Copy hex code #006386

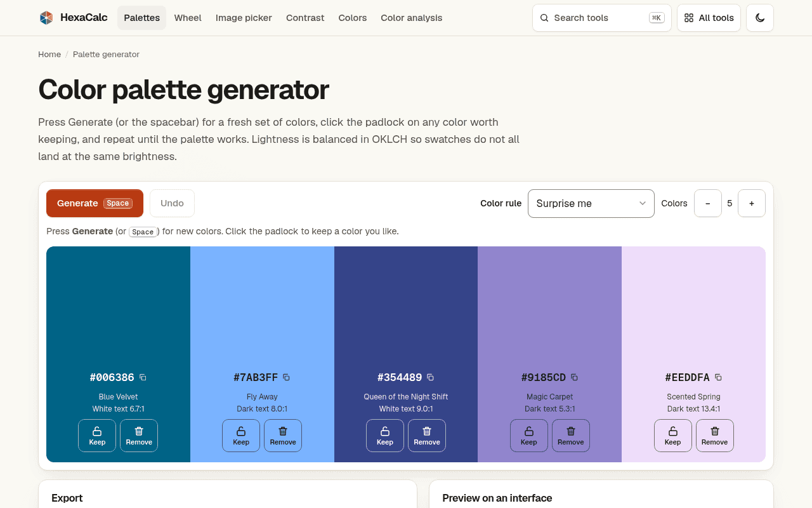coord(143,377)
